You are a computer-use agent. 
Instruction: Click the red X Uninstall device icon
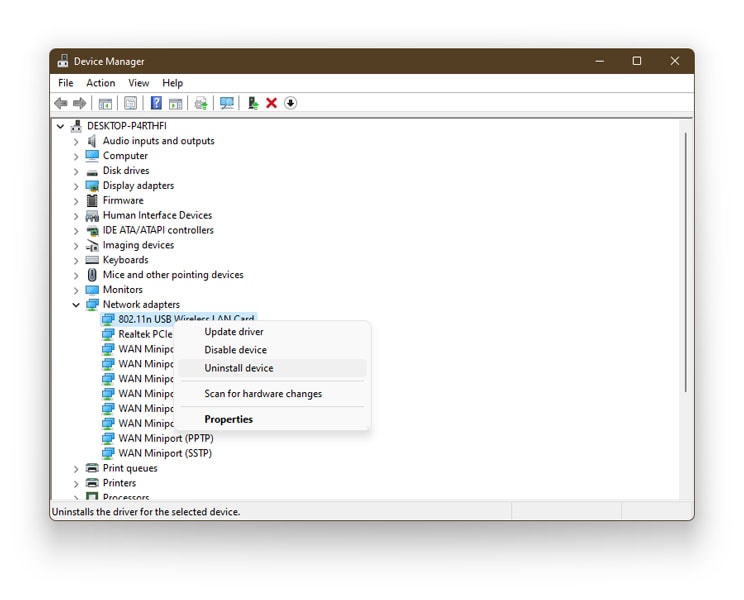[x=271, y=103]
